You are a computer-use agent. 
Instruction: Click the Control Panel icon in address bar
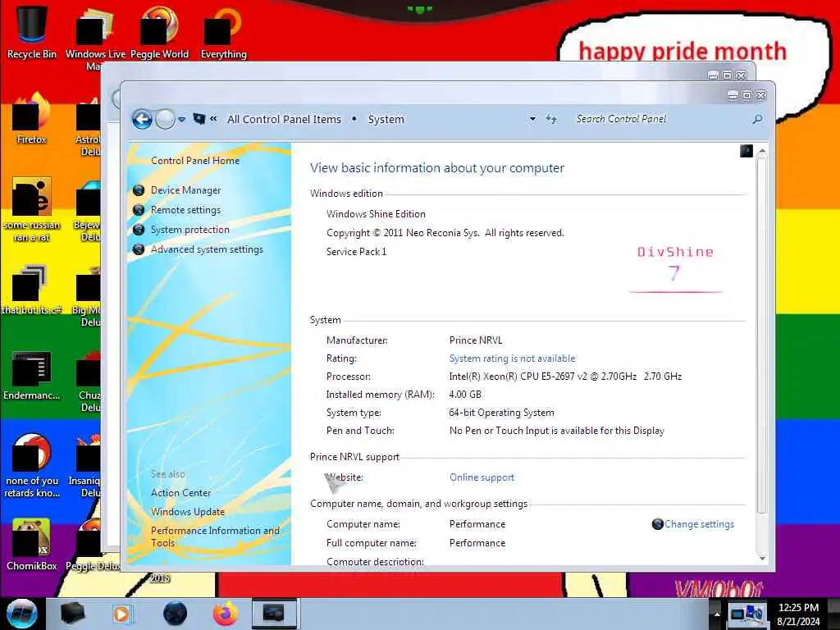tap(199, 118)
